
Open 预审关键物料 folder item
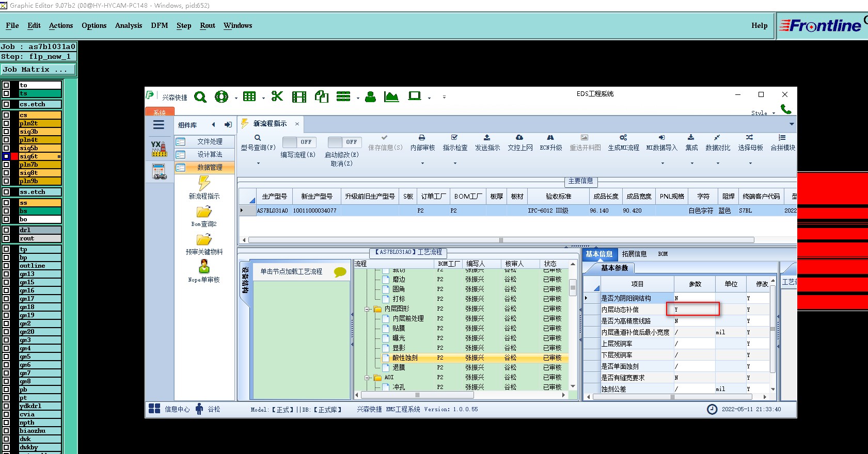(x=204, y=245)
